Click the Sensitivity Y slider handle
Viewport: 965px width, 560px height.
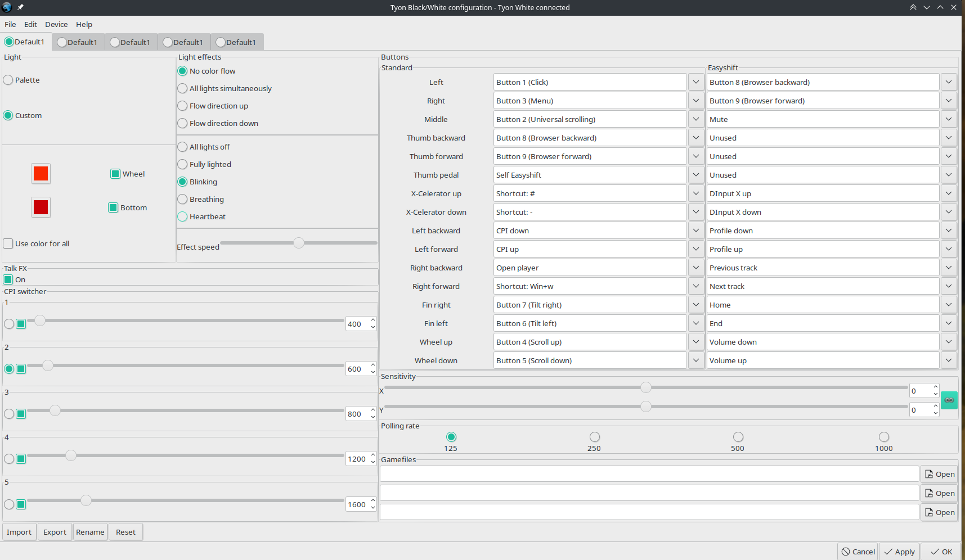coord(646,407)
